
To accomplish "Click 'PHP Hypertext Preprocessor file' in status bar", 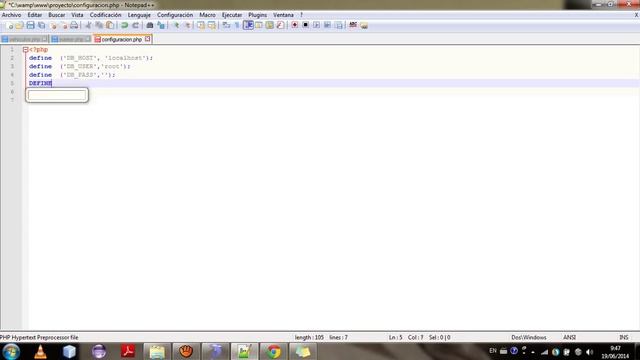I will [x=39, y=338].
